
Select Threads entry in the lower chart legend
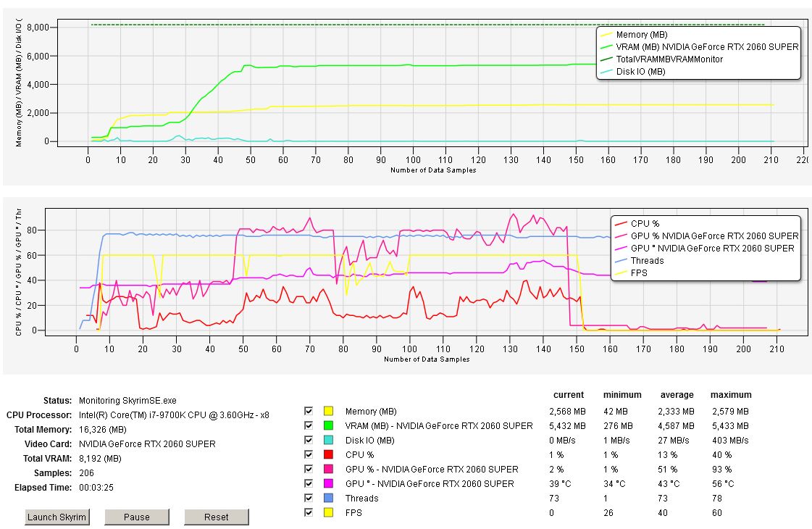[646, 261]
